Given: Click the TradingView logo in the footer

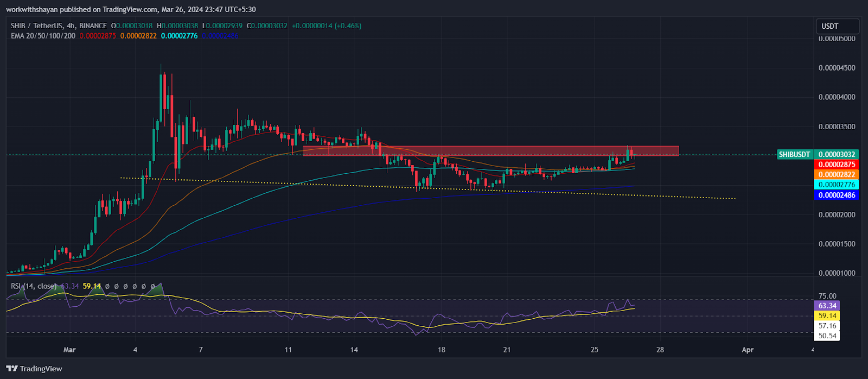Looking at the screenshot, I should [34, 369].
